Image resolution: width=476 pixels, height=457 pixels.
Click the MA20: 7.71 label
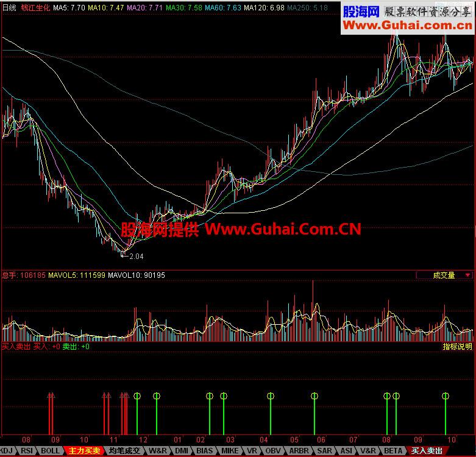[144, 7]
